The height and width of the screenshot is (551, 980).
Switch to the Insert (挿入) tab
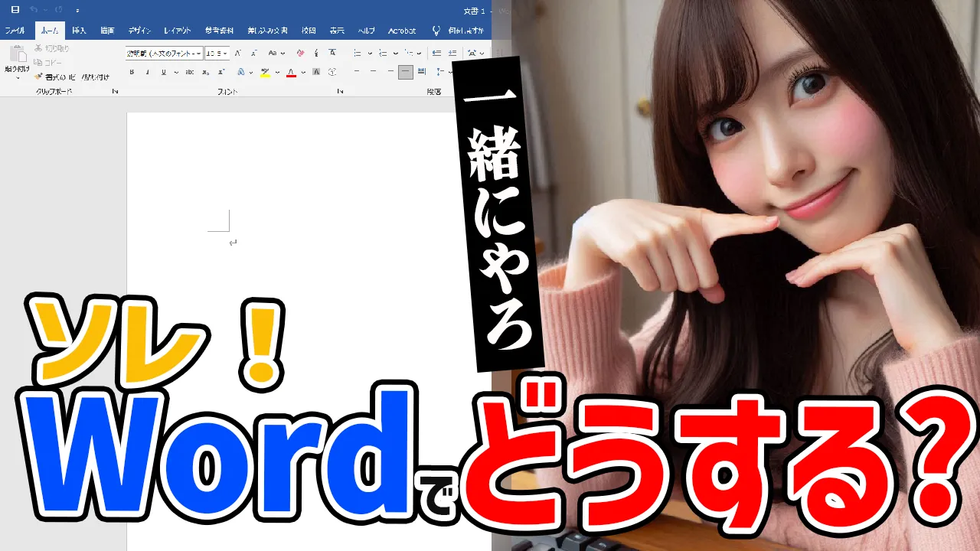(x=79, y=31)
